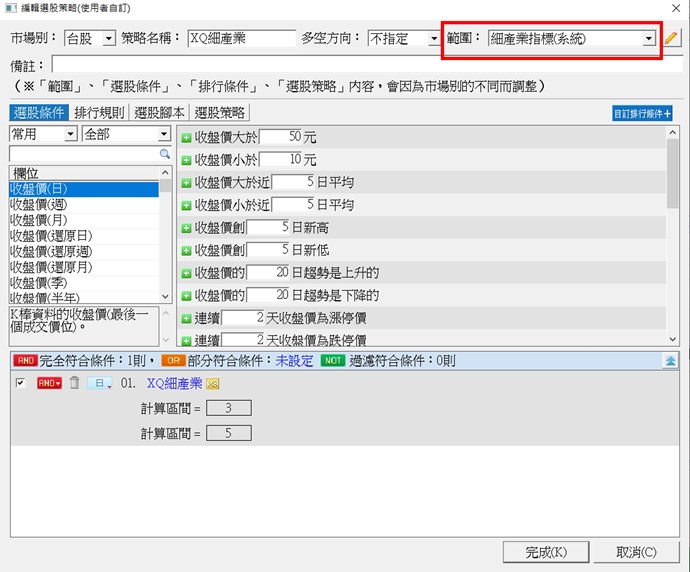Add condition 收盤價大於 50 元 via plus icon
690x572 pixels.
[x=186, y=138]
